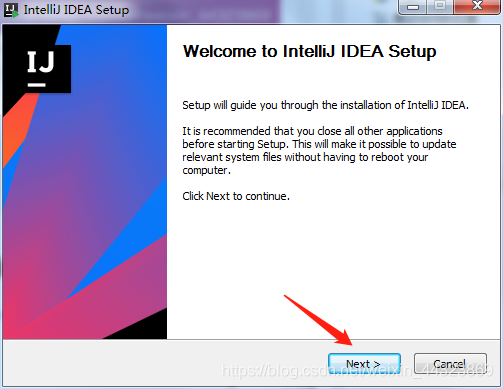
Task: Select the Welcome to IntelliJ IDEA Setup heading
Action: tap(309, 51)
